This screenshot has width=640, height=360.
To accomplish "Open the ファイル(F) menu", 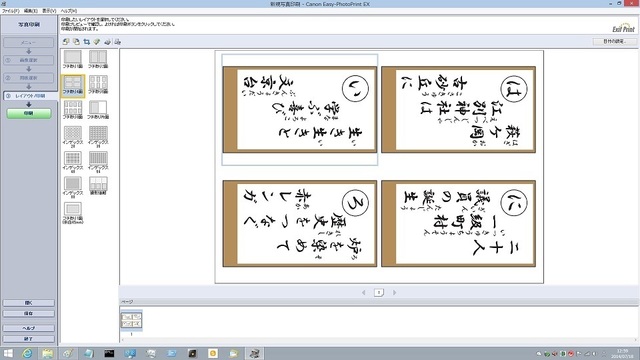I will [10, 11].
